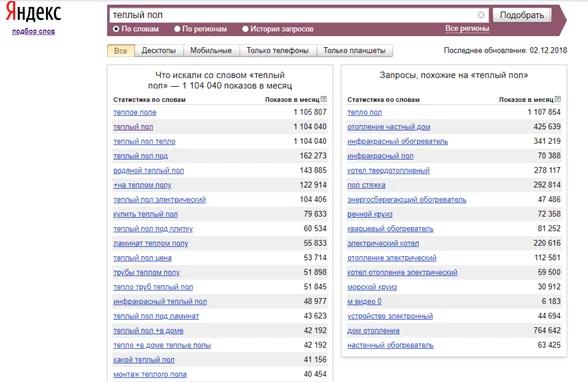This screenshot has width=588, height=382.
Task: Click the impressions value 764 642
Action: 547,331
